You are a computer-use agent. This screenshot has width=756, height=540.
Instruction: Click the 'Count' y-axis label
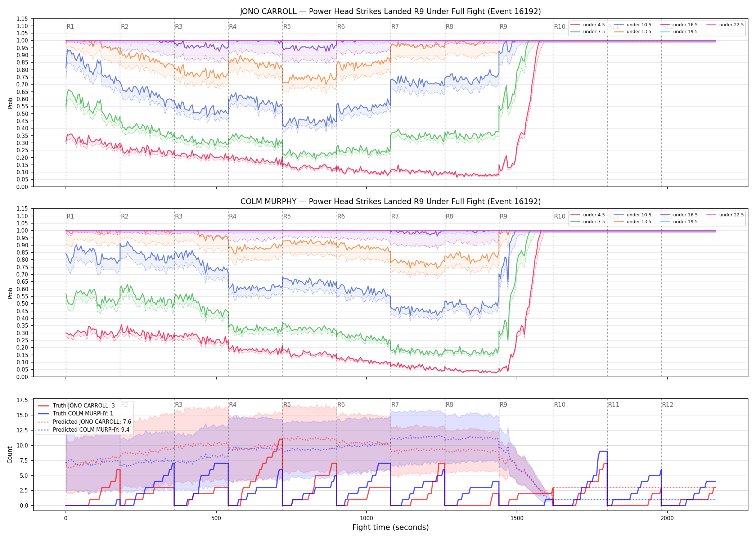point(10,455)
